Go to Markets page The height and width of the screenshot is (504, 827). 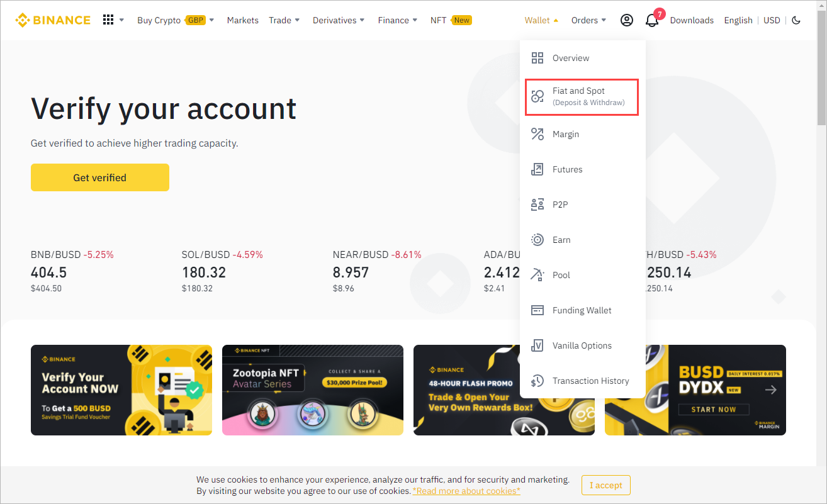pyautogui.click(x=243, y=20)
